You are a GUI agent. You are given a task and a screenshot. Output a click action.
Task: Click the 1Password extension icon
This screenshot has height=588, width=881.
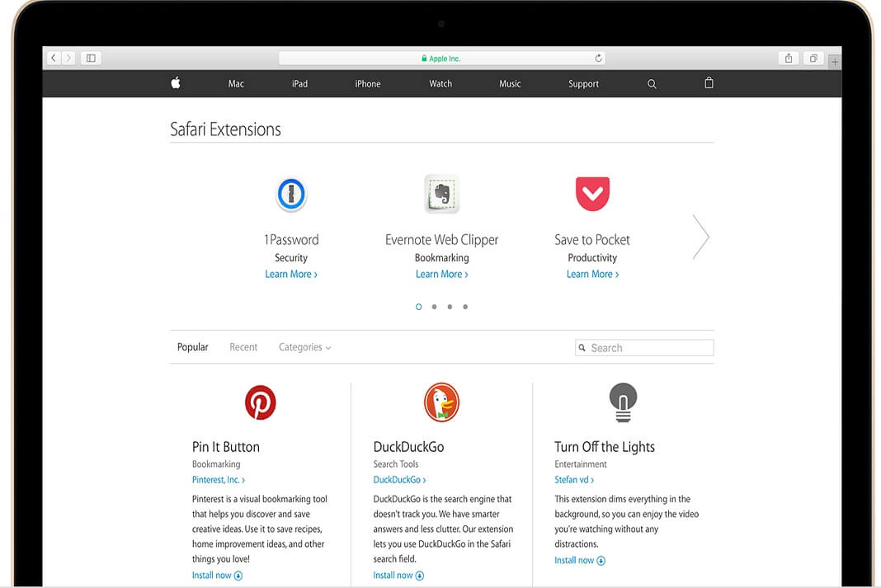[291, 195]
